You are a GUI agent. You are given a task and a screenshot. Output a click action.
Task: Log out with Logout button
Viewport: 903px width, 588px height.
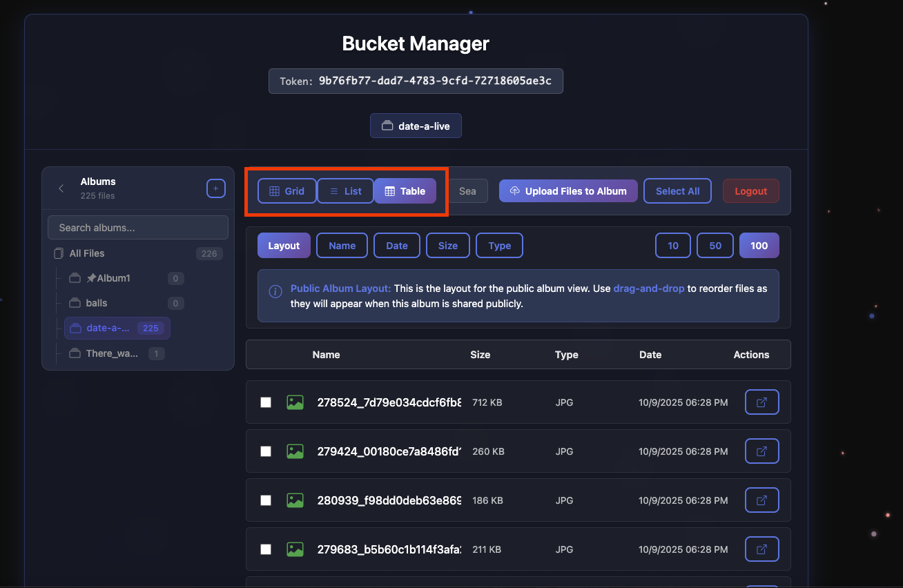coord(751,191)
